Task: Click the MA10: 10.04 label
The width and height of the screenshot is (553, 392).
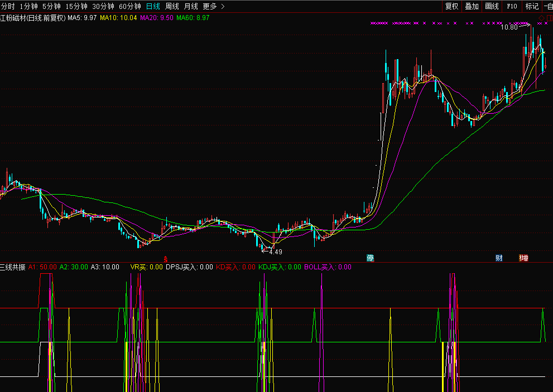Action: [118, 18]
